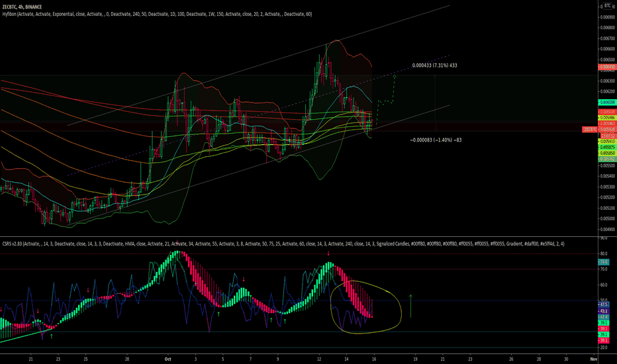The width and height of the screenshot is (617, 364).
Task: Click the 0.005000 price scale tick
Action: click(608, 219)
